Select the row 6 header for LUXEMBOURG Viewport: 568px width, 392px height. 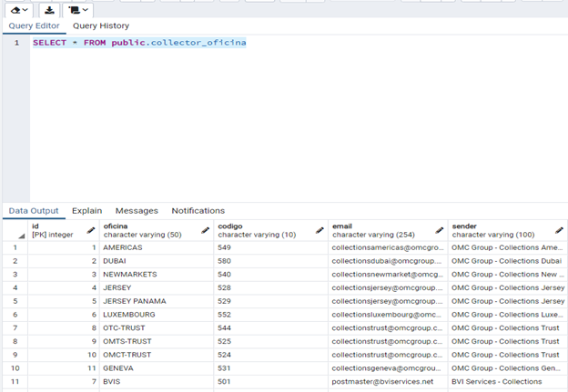click(14, 314)
